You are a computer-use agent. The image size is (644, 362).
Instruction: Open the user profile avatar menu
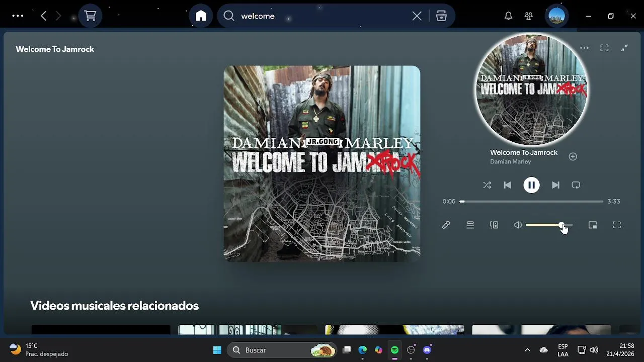(557, 16)
